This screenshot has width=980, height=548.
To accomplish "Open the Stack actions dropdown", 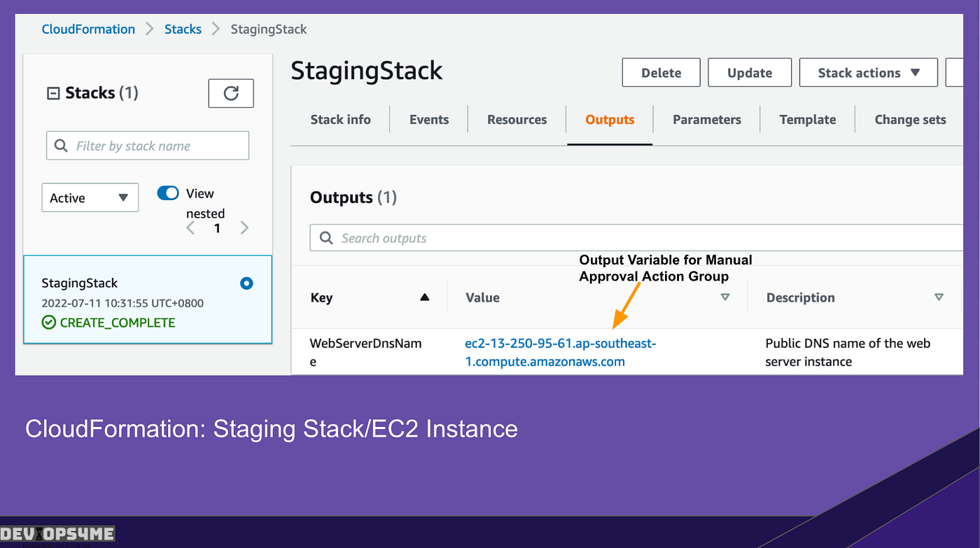I will click(x=868, y=73).
